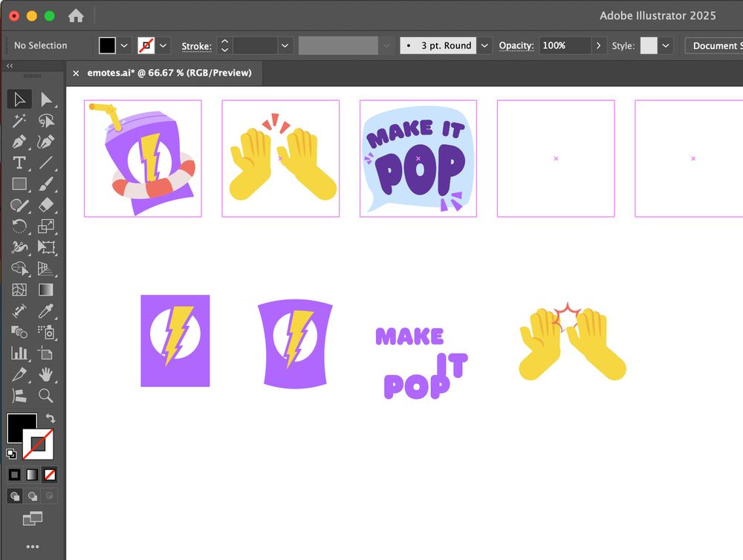Set paint mode to None
The image size is (743, 560).
pyautogui.click(x=49, y=475)
